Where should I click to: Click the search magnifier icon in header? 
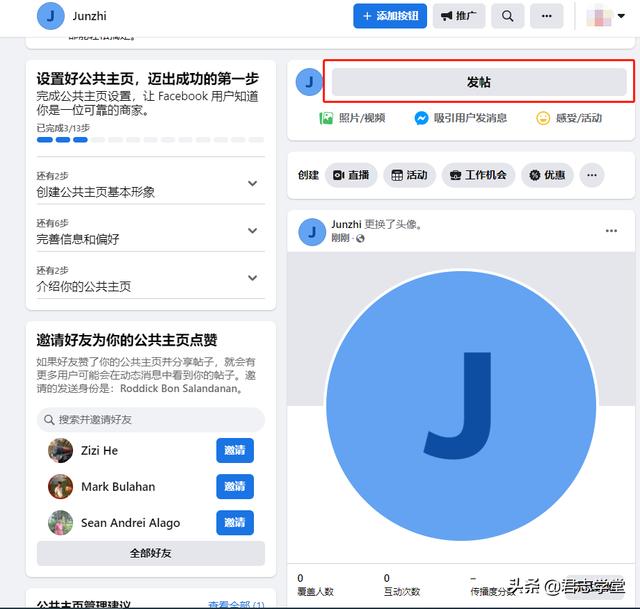507,16
